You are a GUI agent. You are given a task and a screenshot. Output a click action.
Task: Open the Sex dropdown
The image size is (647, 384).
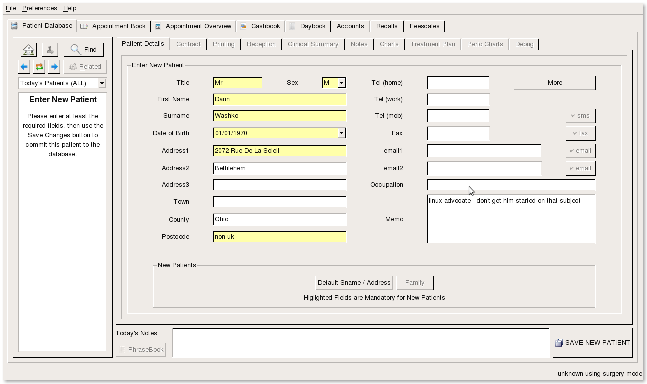(342, 83)
